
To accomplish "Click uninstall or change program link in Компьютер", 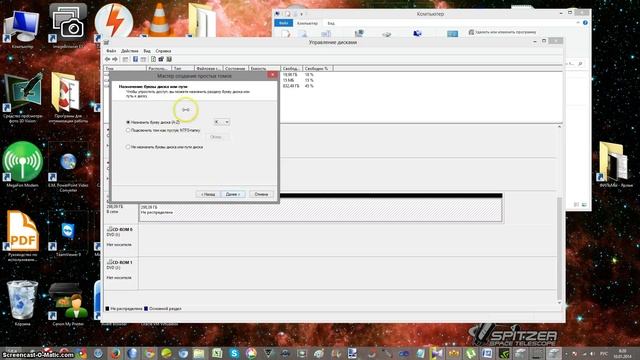I will pos(502,32).
